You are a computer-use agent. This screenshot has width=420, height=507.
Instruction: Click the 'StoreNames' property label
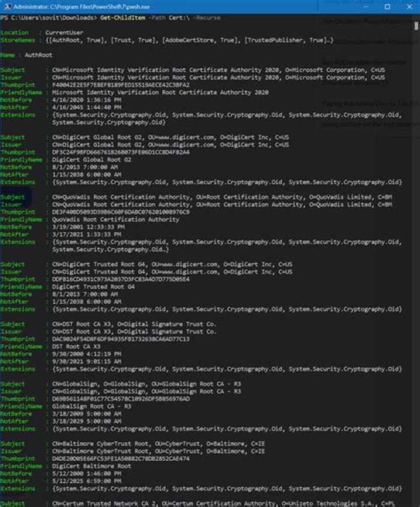coord(17,40)
